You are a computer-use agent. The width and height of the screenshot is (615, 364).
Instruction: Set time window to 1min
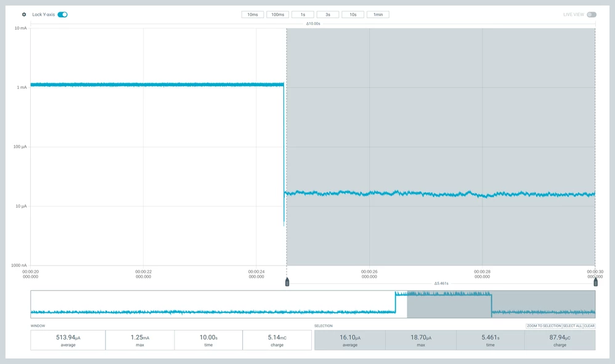pos(378,15)
